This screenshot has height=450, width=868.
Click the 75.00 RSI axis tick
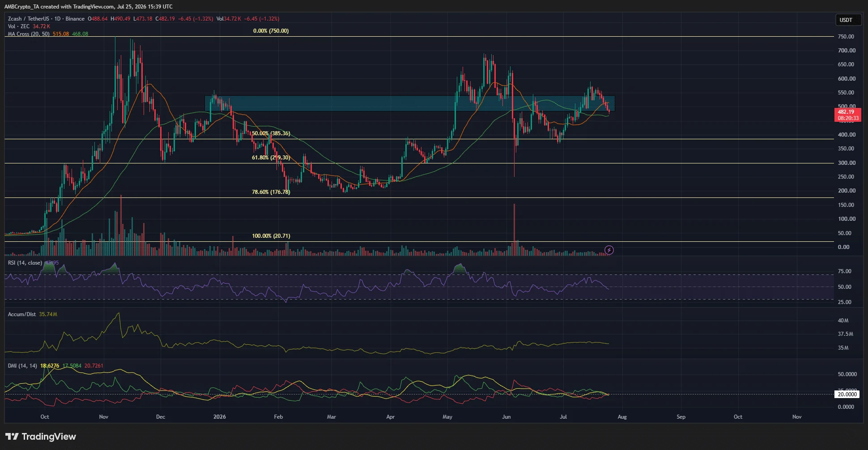click(x=844, y=271)
